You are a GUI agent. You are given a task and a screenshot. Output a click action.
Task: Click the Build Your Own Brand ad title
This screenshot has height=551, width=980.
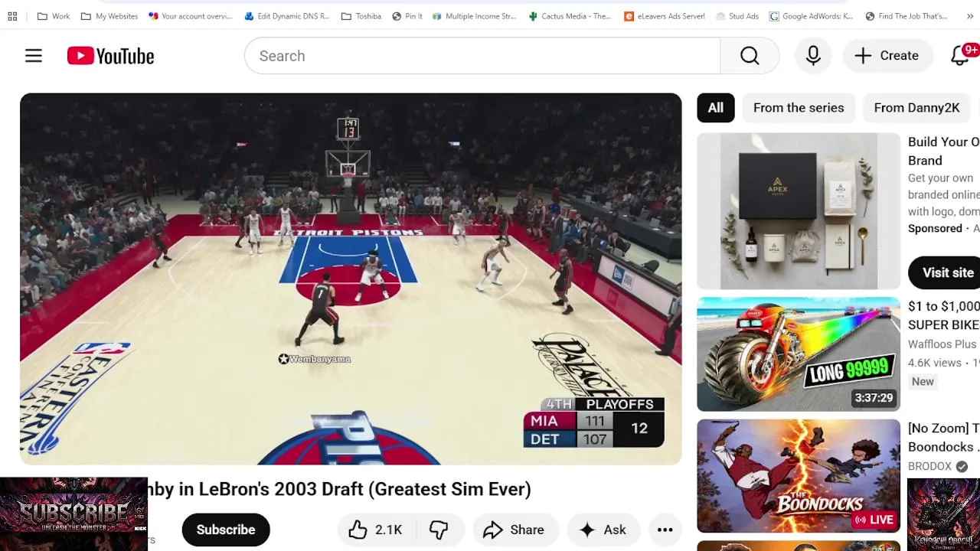click(943, 151)
